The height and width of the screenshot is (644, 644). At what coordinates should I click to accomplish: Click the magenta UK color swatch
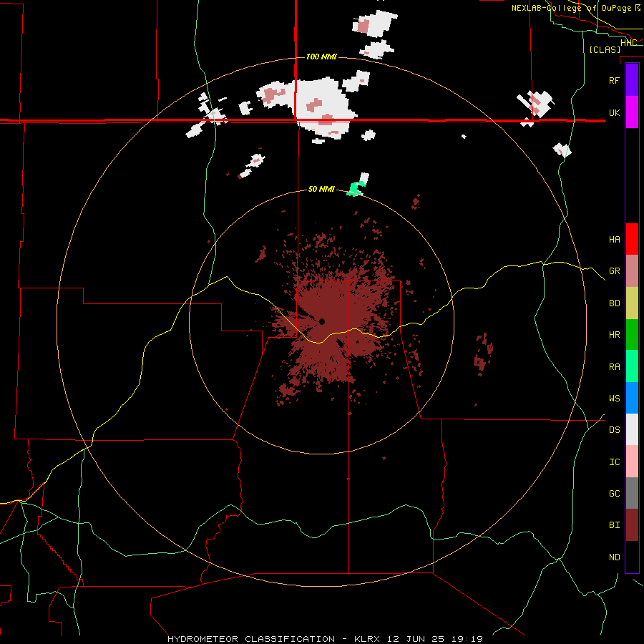click(x=632, y=112)
